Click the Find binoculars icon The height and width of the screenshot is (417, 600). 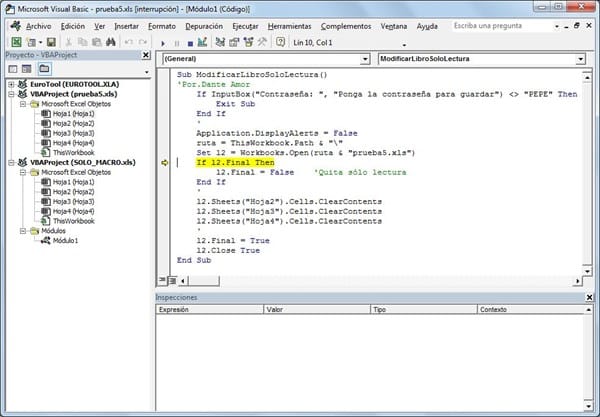click(x=112, y=42)
